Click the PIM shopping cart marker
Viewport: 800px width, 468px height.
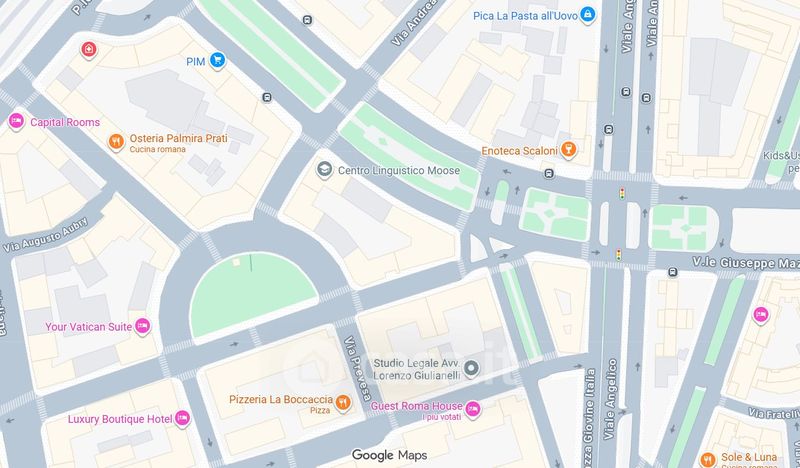[x=217, y=61]
